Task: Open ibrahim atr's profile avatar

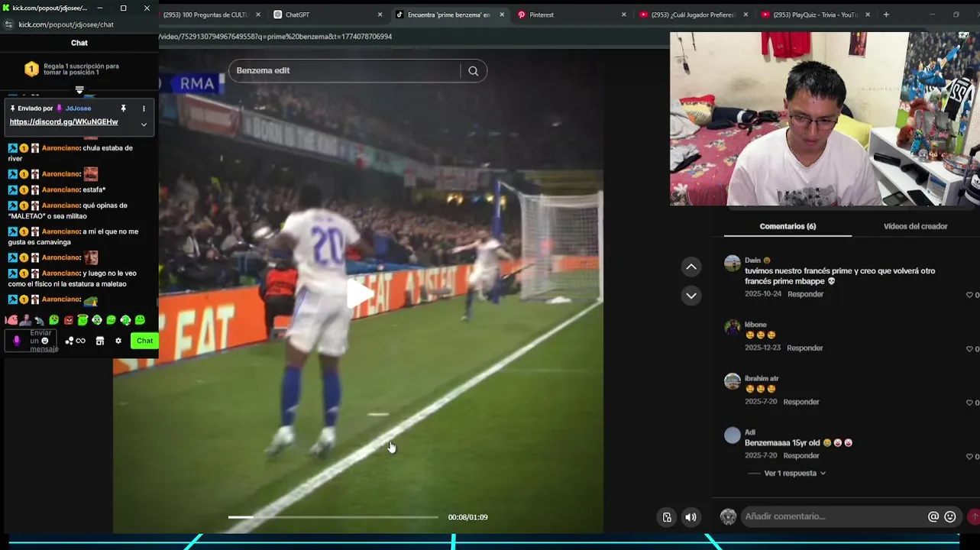Action: tap(733, 381)
